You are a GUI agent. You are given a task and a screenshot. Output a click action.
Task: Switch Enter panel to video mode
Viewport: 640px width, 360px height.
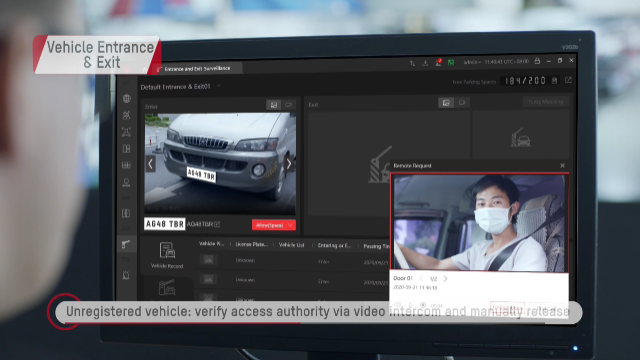289,105
